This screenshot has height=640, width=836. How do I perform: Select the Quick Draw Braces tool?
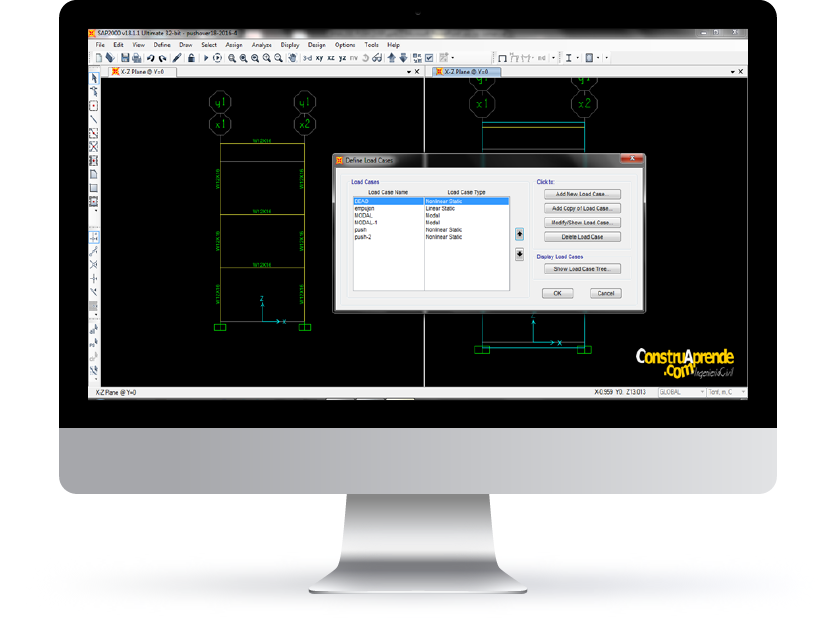tap(94, 147)
